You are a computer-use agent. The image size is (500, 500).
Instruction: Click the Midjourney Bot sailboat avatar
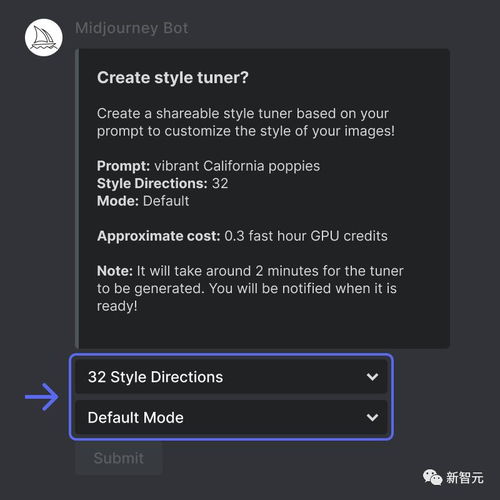click(x=44, y=37)
